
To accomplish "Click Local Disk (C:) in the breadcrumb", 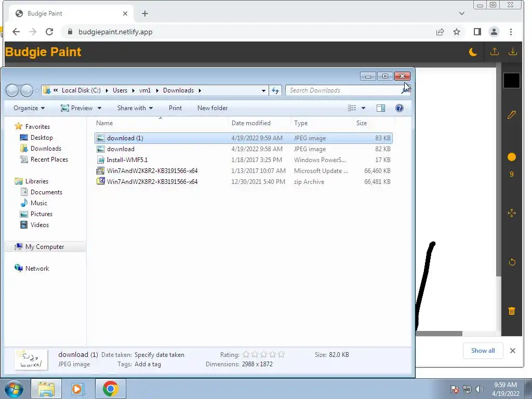I will (81, 90).
